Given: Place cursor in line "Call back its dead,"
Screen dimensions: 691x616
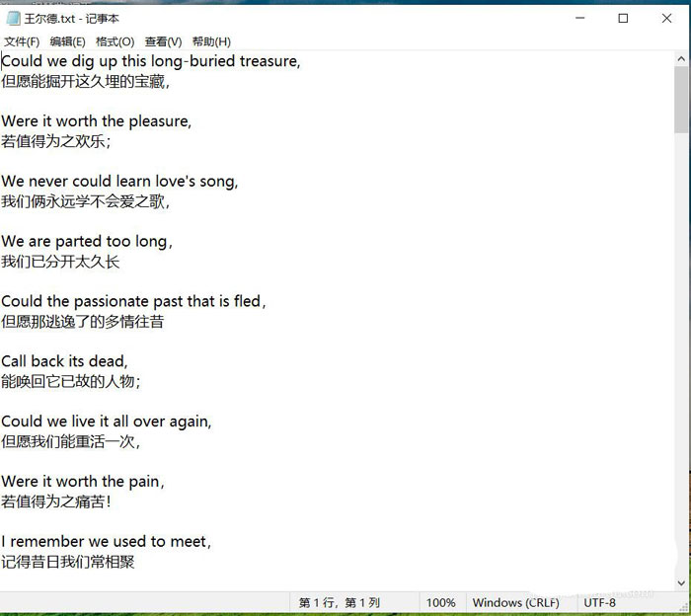Looking at the screenshot, I should [x=64, y=361].
